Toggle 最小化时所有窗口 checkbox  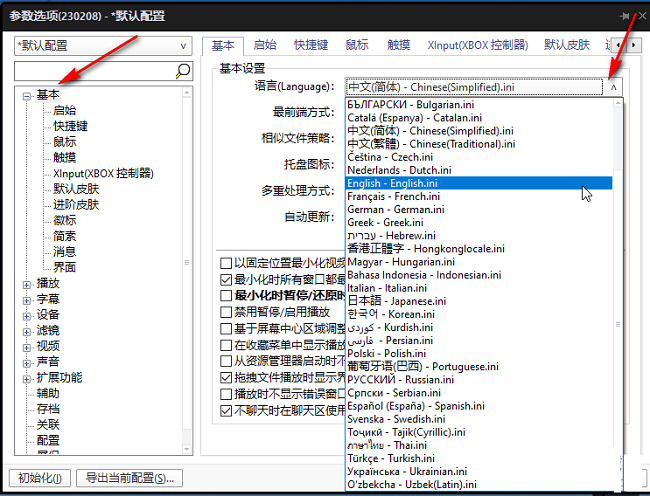tap(226, 279)
